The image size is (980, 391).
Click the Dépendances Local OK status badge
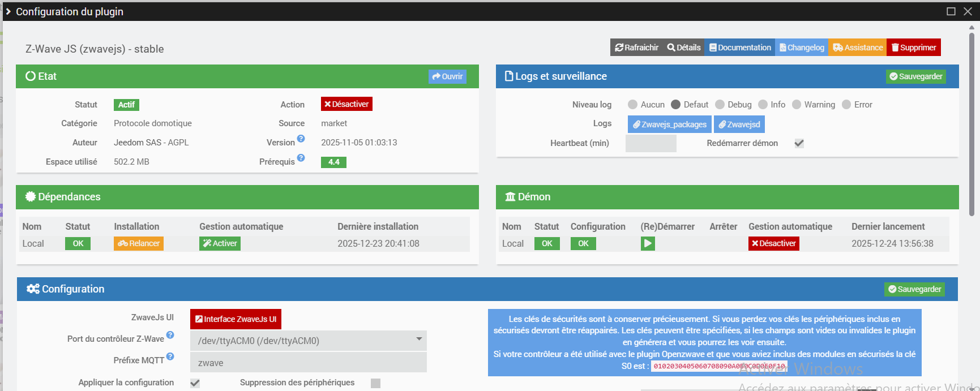[x=78, y=243]
